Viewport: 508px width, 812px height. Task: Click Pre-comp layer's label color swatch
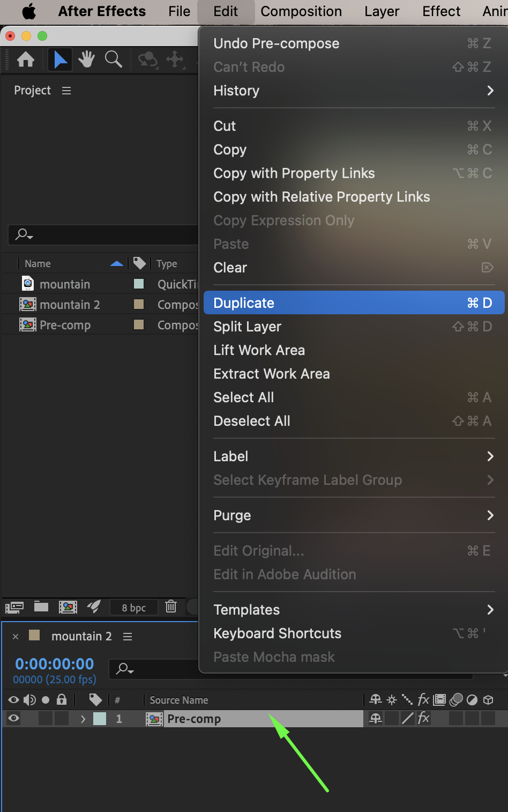[x=100, y=719]
